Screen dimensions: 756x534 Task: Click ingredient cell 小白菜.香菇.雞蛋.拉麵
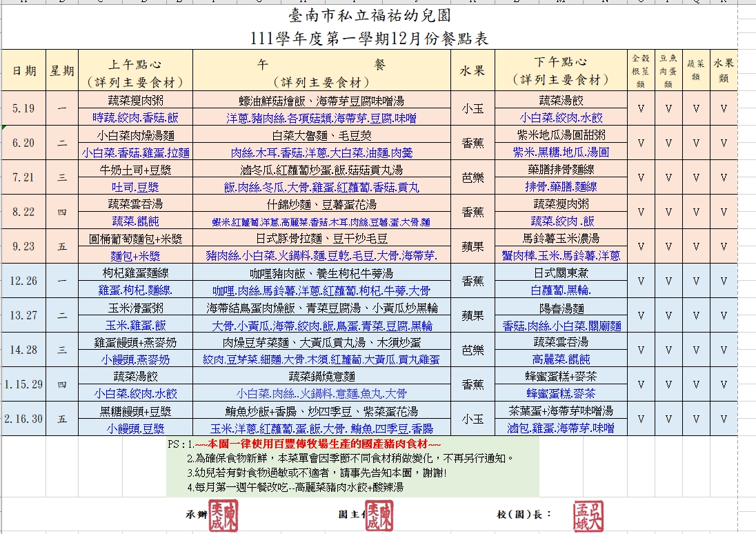135,152
